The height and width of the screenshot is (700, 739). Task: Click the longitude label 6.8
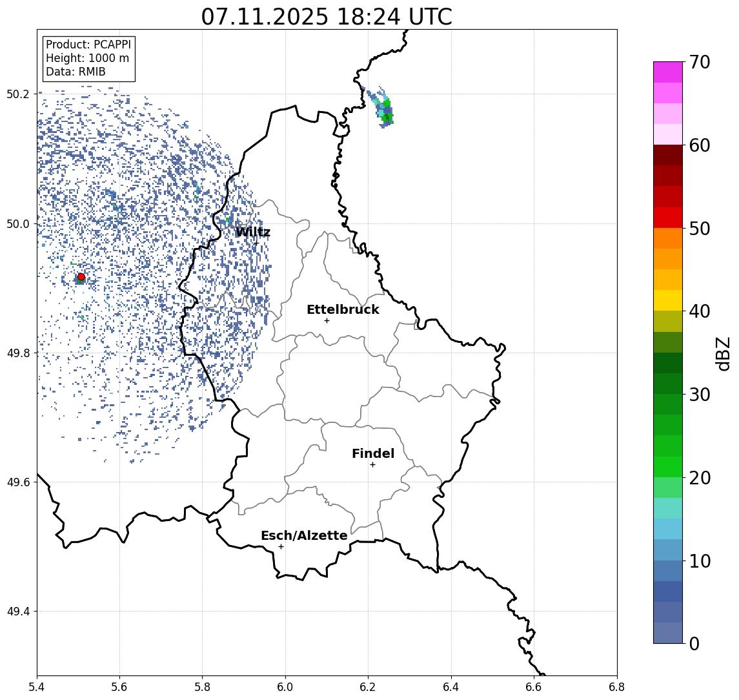[617, 687]
